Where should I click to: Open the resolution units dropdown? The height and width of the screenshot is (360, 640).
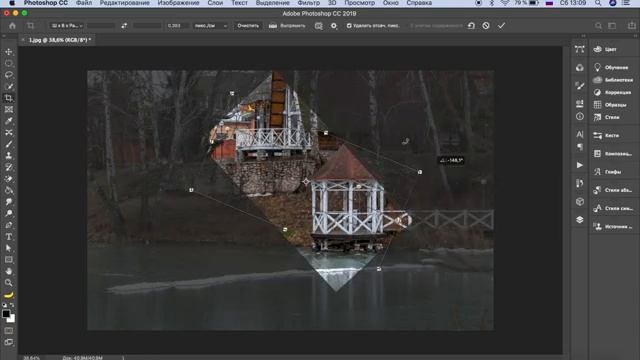[x=211, y=26]
